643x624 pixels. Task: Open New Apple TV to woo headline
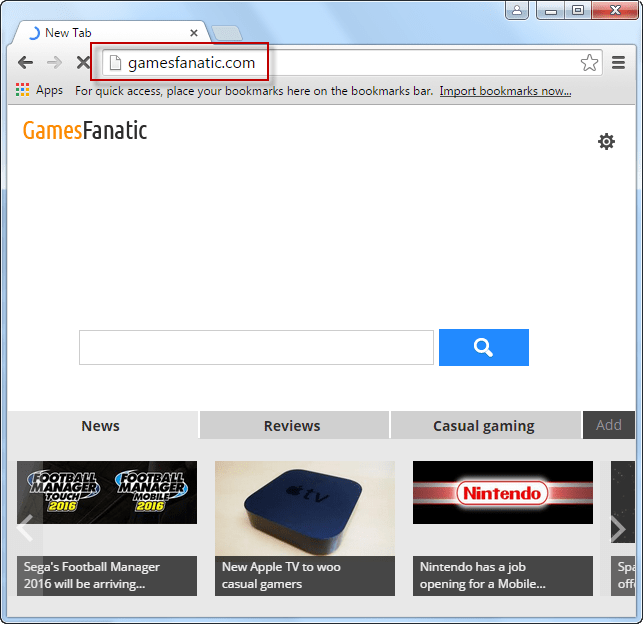pos(305,576)
